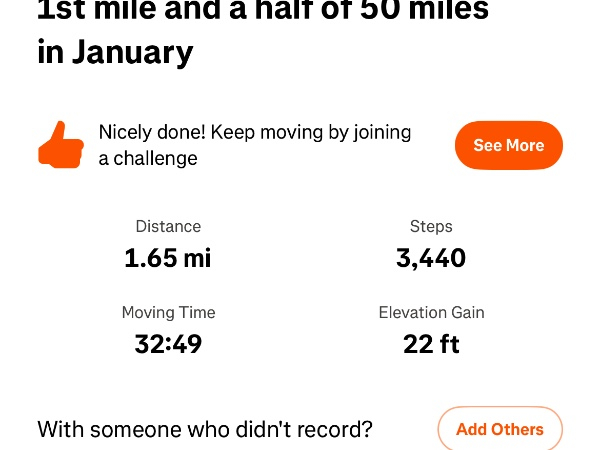The image size is (600, 450).
Task: Click the Steps label
Action: tap(431, 227)
